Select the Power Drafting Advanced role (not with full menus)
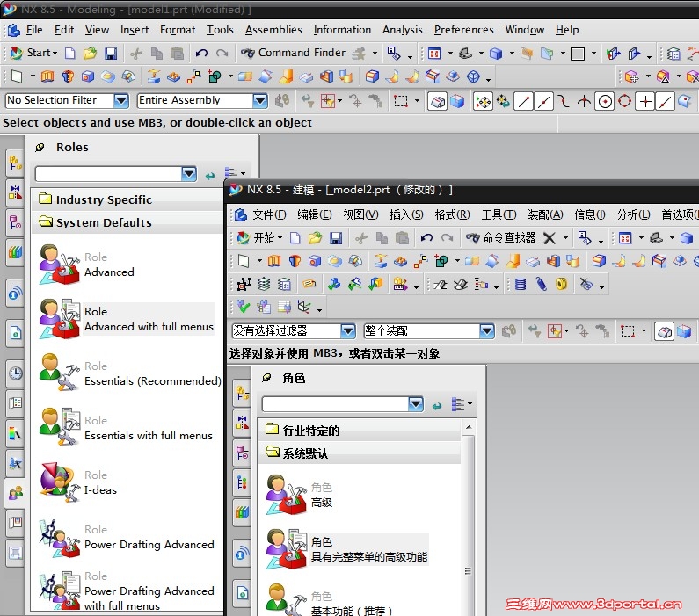 point(127,537)
